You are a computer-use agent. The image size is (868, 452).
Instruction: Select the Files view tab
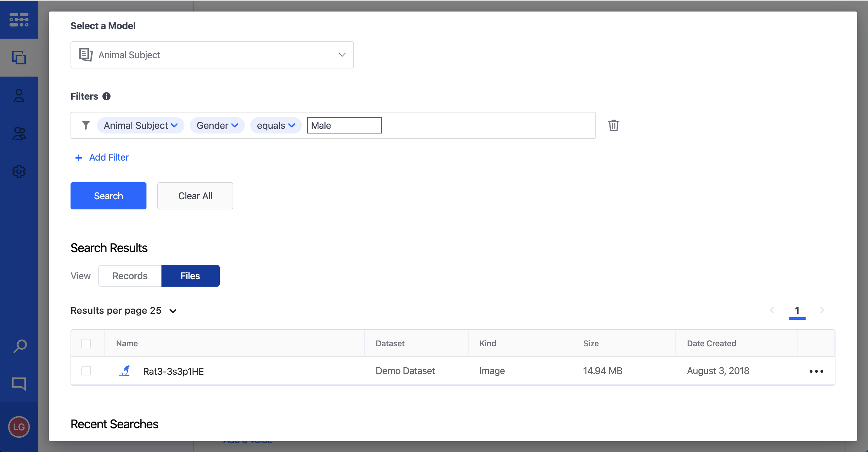tap(190, 276)
